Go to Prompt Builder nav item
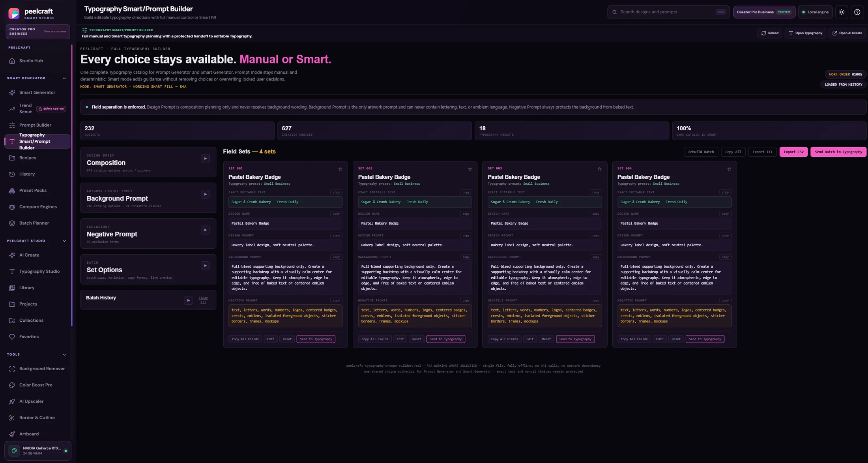Screen dimensions: 868x463 pos(37,125)
